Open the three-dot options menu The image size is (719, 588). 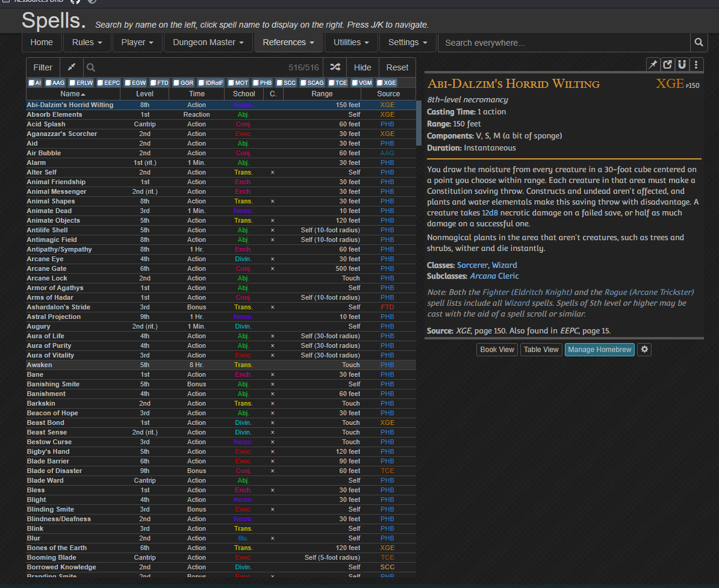(x=696, y=64)
